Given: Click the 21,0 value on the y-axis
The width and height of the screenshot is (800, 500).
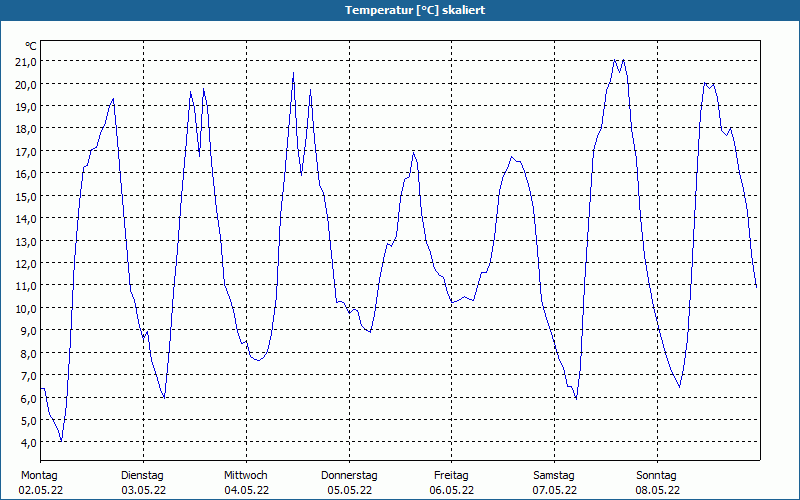Looking at the screenshot, I should point(26,62).
